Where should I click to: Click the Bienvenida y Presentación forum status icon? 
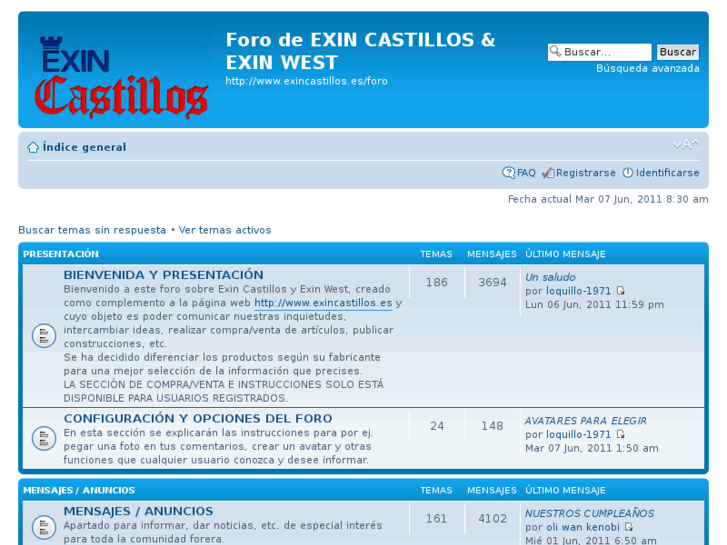[44, 335]
